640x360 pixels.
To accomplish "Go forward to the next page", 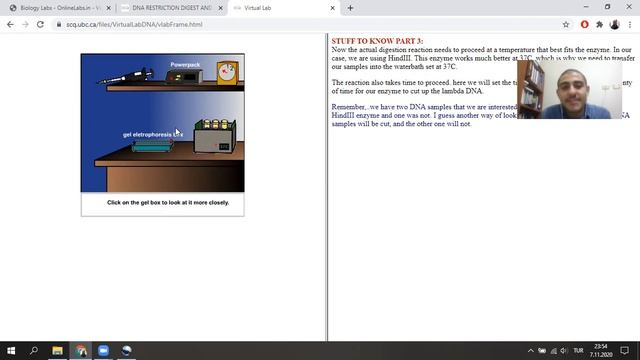I will [25, 24].
